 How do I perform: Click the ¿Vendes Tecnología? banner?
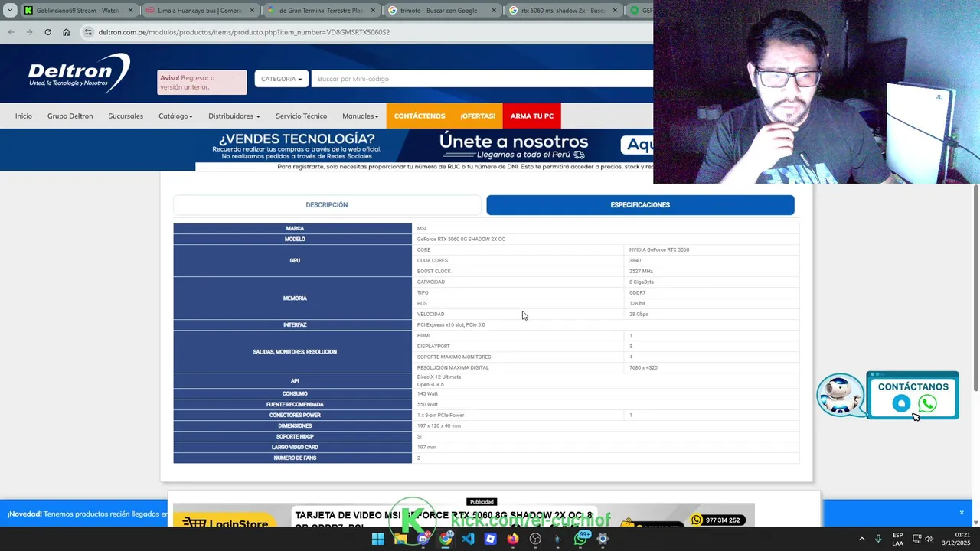tap(424, 150)
